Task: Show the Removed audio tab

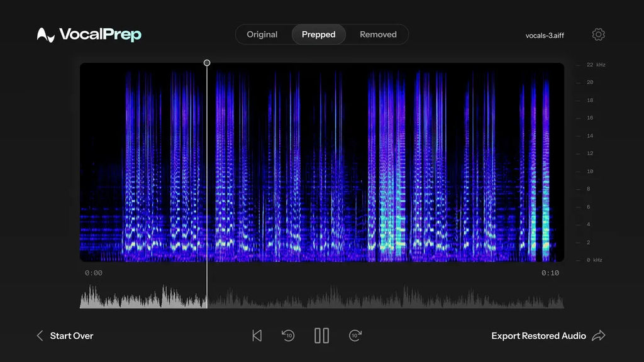Action: 378,35
